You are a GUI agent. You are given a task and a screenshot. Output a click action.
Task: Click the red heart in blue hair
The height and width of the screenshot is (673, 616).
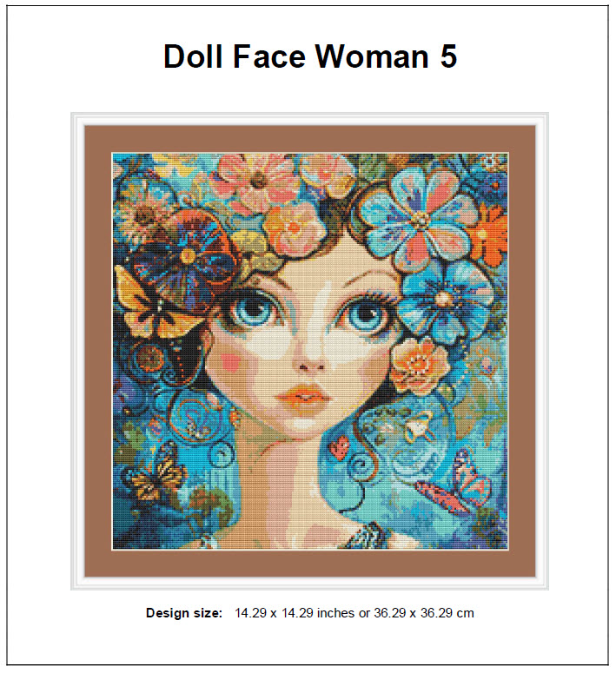pos(340,448)
